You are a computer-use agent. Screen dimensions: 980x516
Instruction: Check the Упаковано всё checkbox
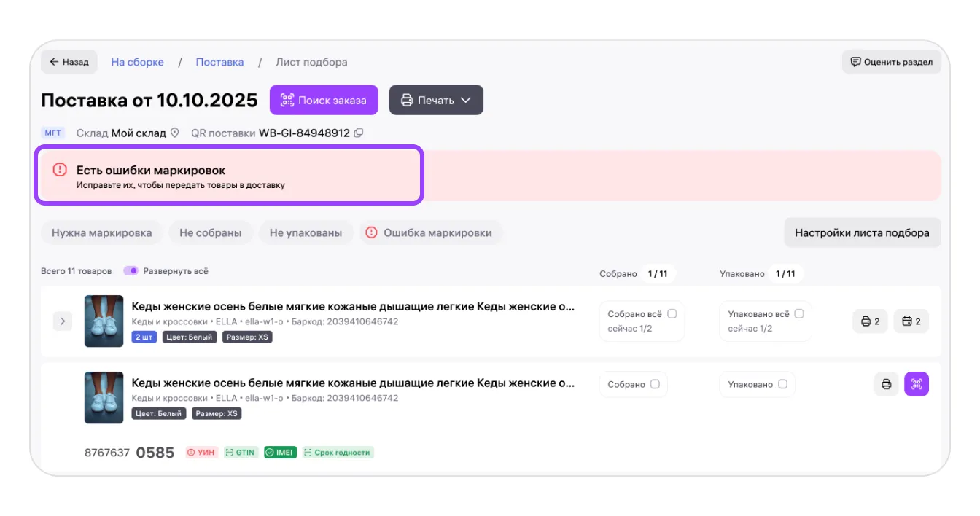(798, 314)
